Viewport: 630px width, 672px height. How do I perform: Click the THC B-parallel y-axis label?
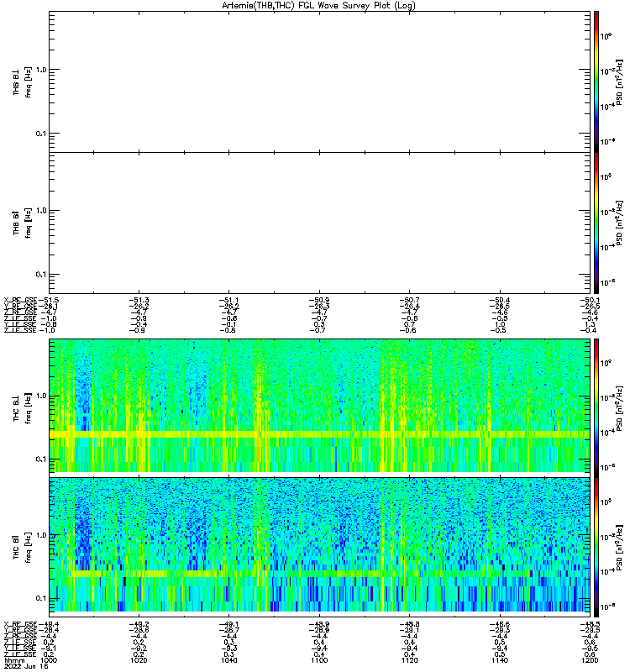point(22,548)
